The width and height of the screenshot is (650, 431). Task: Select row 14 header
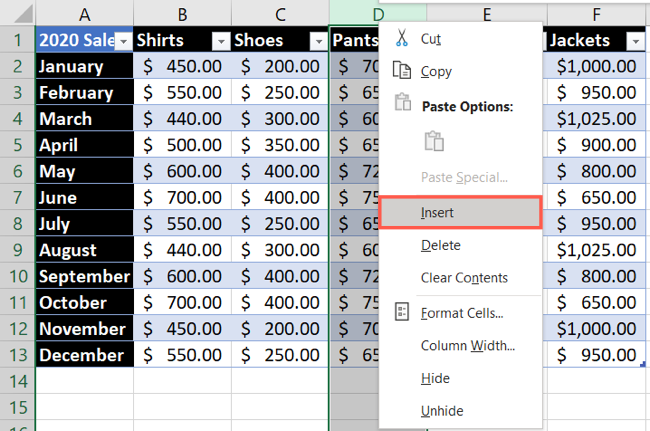[x=17, y=381]
